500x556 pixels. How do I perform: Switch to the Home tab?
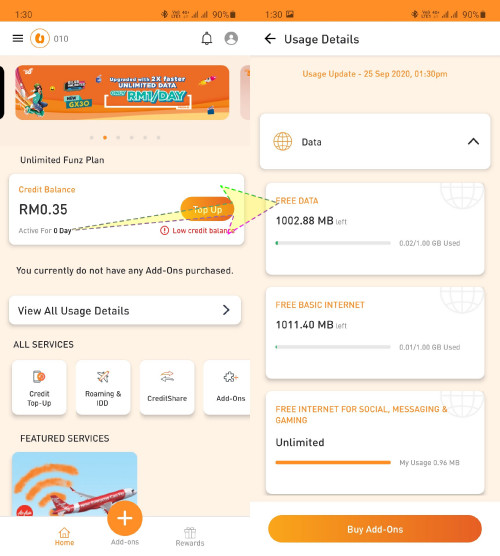(x=64, y=536)
